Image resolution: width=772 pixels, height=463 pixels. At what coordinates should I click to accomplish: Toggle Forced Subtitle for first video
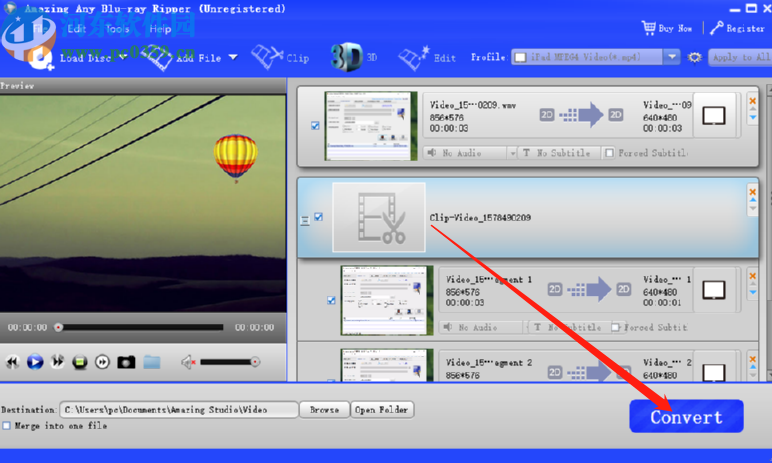click(609, 153)
